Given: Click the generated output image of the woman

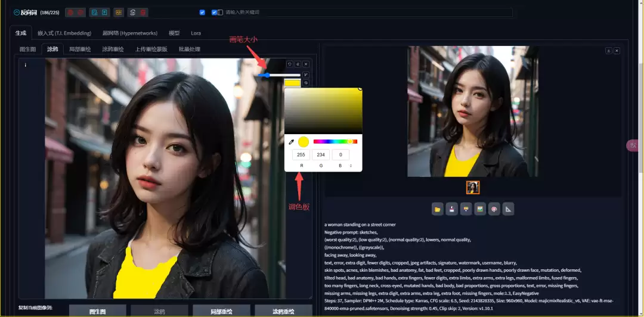Looking at the screenshot, I should coord(473,111).
